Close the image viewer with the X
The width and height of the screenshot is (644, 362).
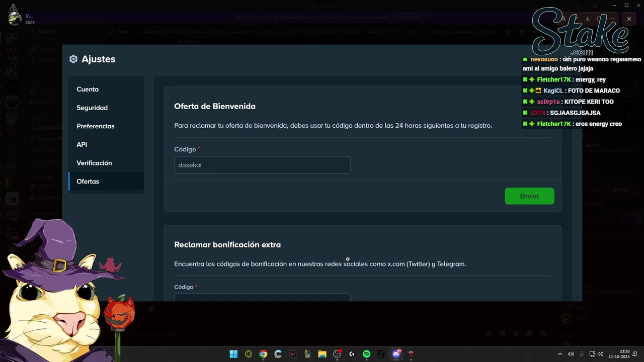point(629,19)
